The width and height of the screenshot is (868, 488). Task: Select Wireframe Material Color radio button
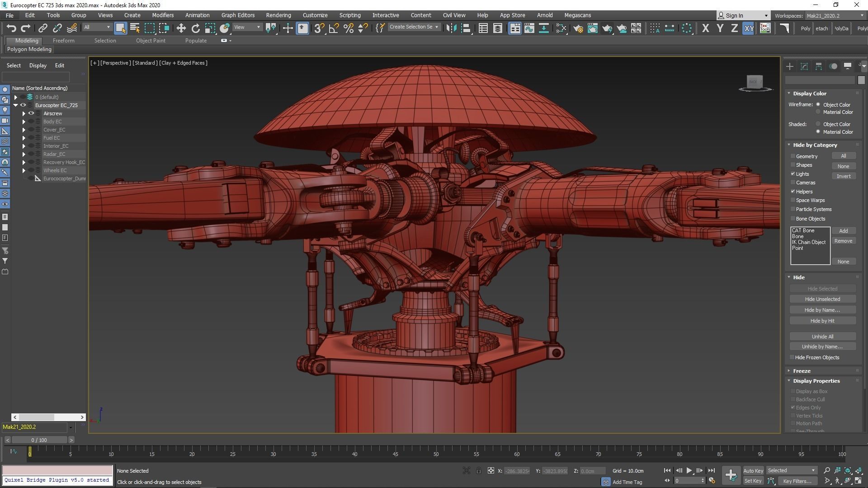(818, 112)
